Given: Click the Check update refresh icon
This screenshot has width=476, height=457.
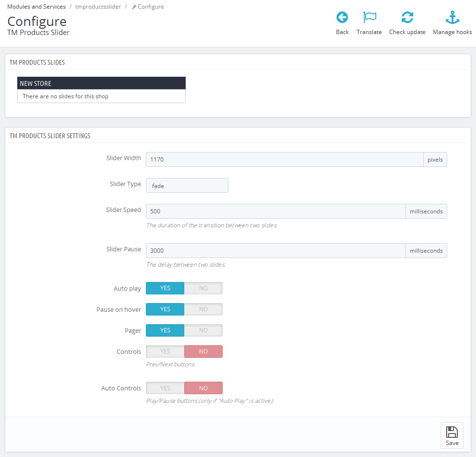Looking at the screenshot, I should click(407, 17).
